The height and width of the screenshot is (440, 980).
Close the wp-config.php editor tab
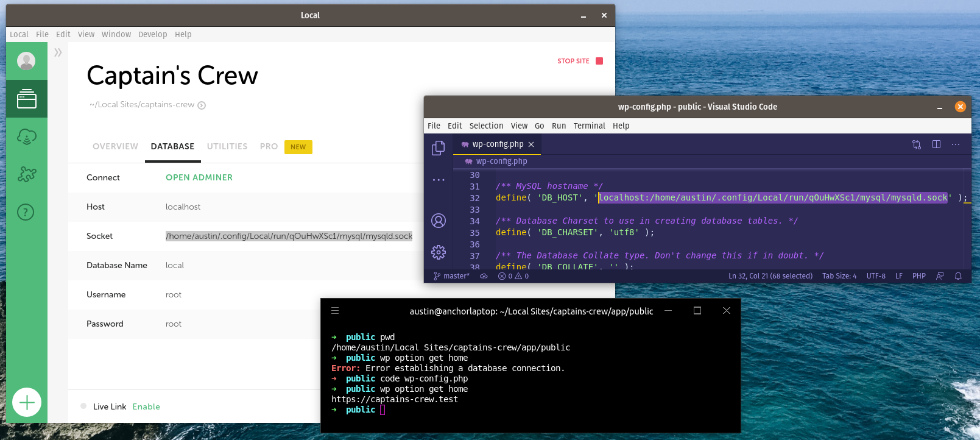click(x=531, y=144)
